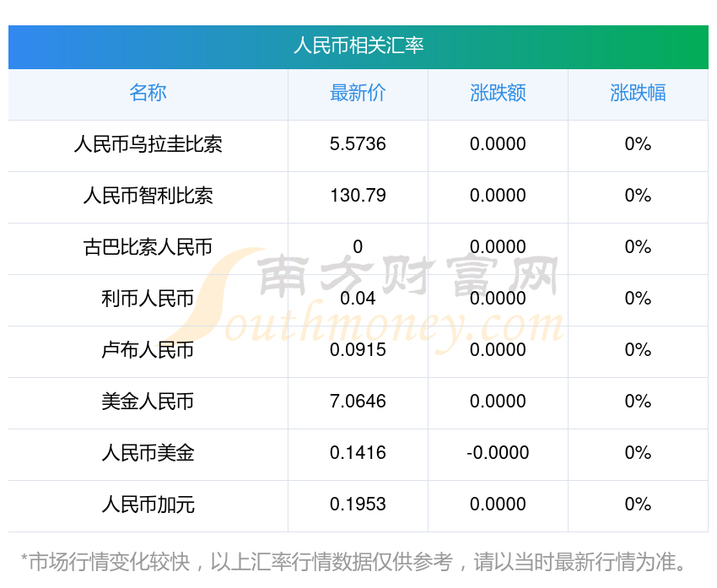Screen dimensions: 717x588
Task: Click the 0.0915 ruble price cell
Action: [x=358, y=350]
